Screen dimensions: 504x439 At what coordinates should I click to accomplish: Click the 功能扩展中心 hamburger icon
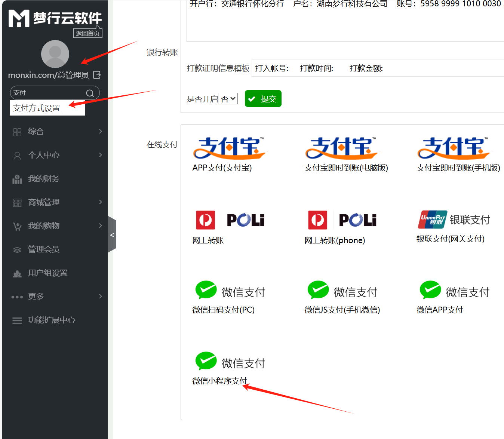coord(17,320)
